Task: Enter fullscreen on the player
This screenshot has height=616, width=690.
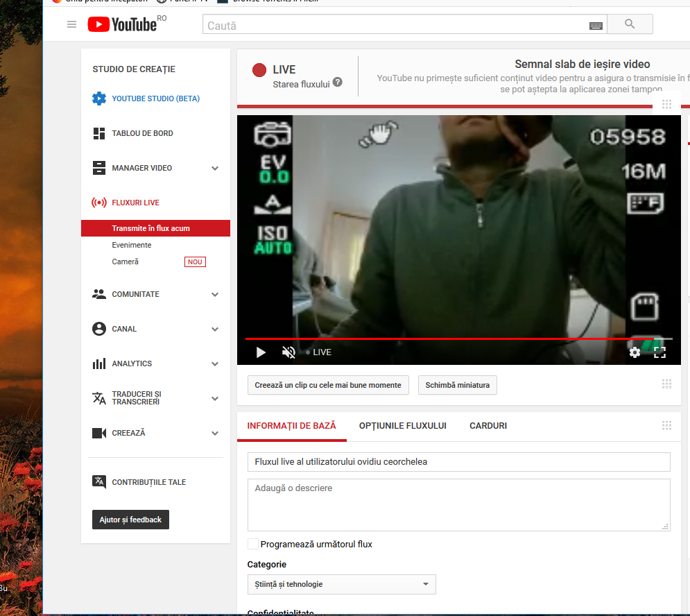Action: tap(659, 352)
